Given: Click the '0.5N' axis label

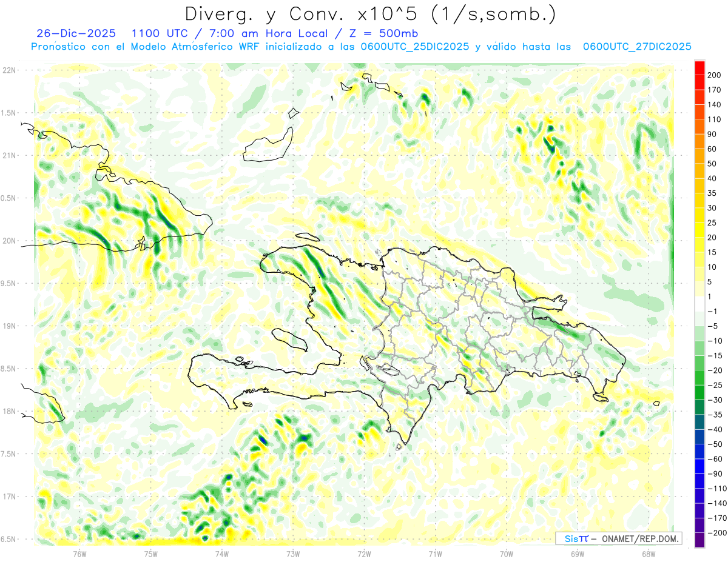Looking at the screenshot, I should (x=9, y=198).
